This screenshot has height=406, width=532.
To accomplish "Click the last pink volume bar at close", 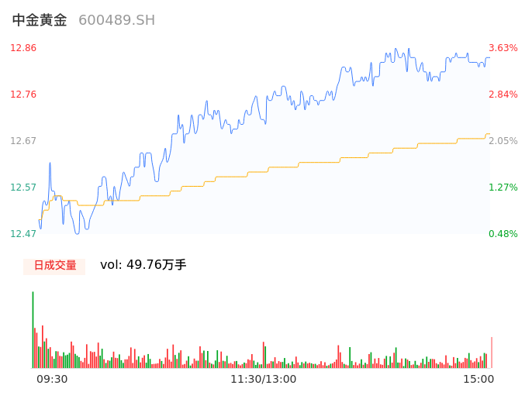I will (x=492, y=353).
